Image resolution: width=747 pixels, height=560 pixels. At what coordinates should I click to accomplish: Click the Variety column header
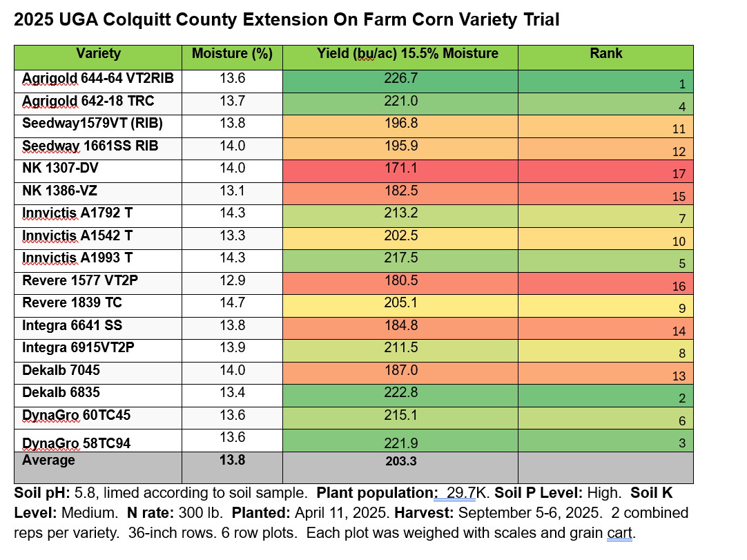[98, 54]
